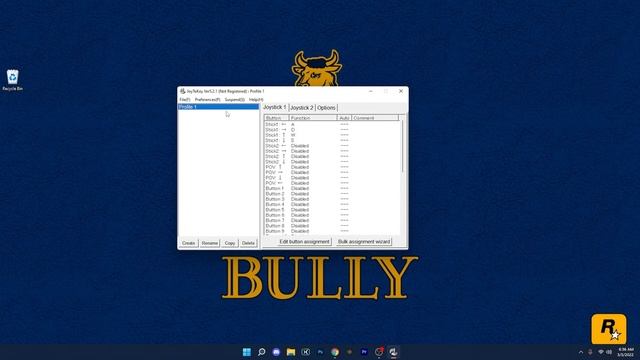
Task: Select Stick1 down row mapped to S
Action: (332, 140)
